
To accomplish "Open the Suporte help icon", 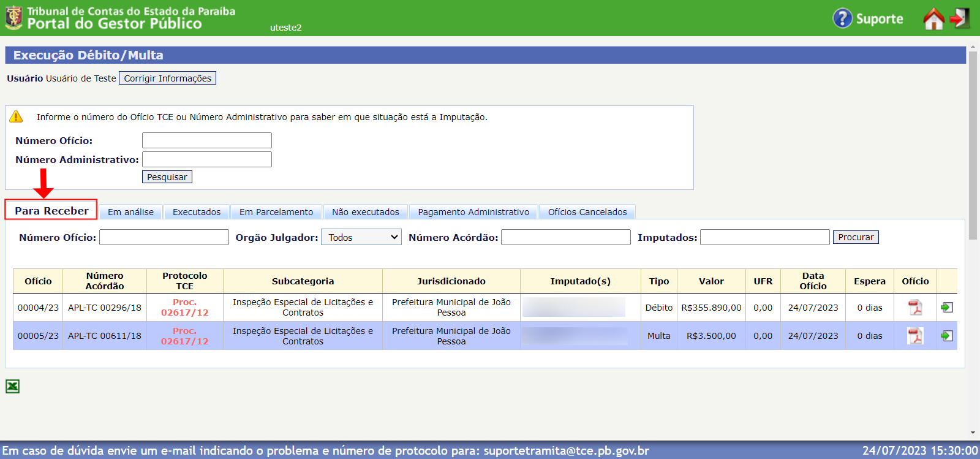I will point(842,18).
